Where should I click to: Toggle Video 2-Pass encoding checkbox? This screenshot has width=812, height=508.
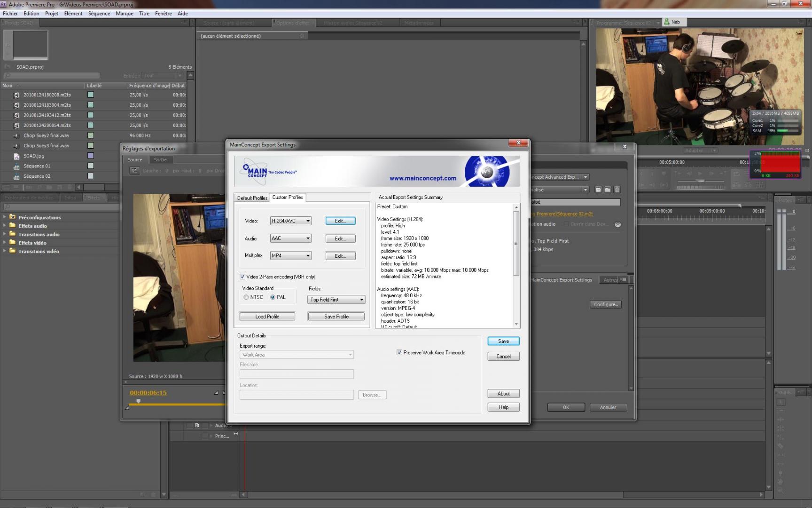click(242, 277)
